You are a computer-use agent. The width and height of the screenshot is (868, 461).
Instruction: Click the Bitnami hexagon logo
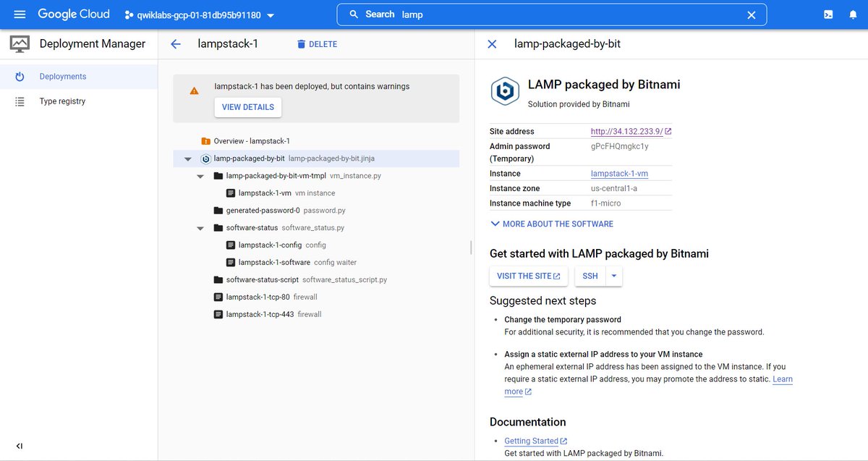tap(505, 92)
